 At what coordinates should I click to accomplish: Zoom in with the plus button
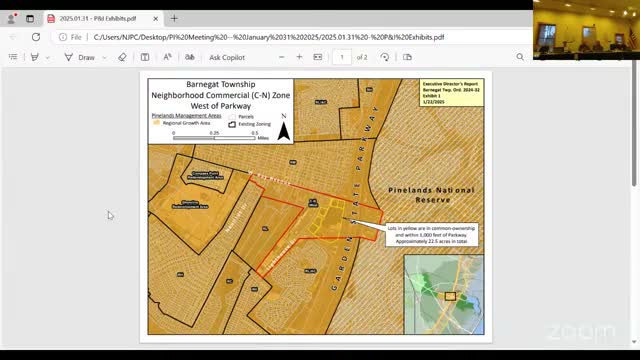299,57
